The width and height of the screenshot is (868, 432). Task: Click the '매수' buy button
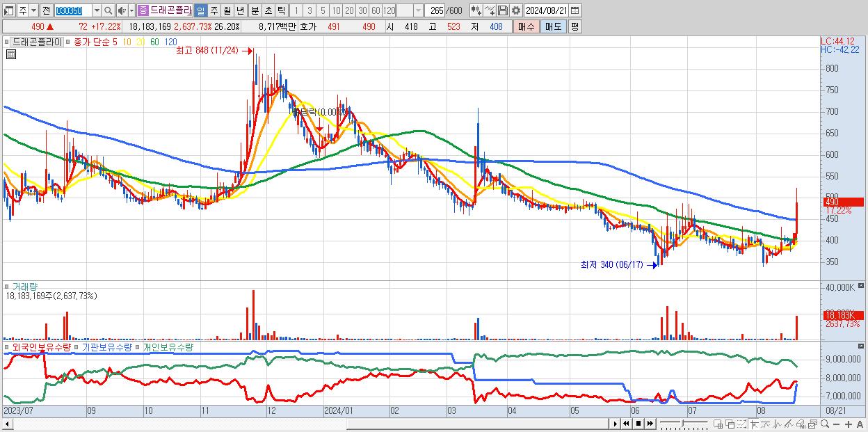coord(527,26)
